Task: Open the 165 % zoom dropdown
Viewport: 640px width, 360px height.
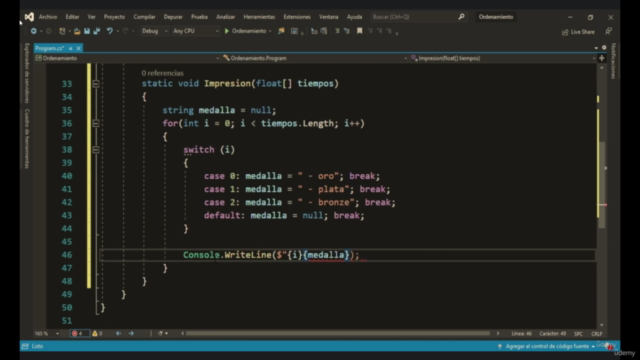Action: pyautogui.click(x=47, y=333)
